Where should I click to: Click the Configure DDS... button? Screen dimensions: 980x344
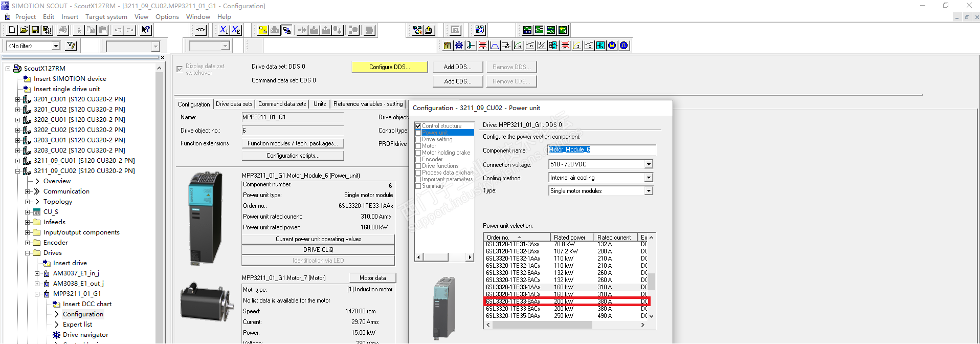389,67
